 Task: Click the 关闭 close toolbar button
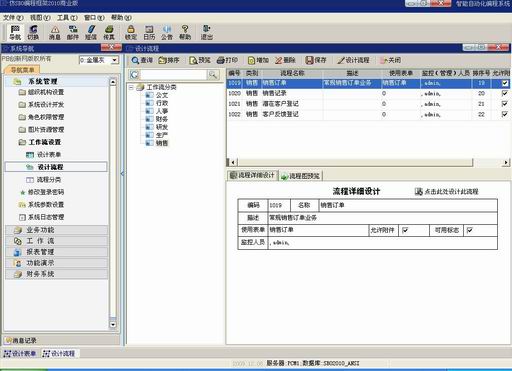point(390,60)
